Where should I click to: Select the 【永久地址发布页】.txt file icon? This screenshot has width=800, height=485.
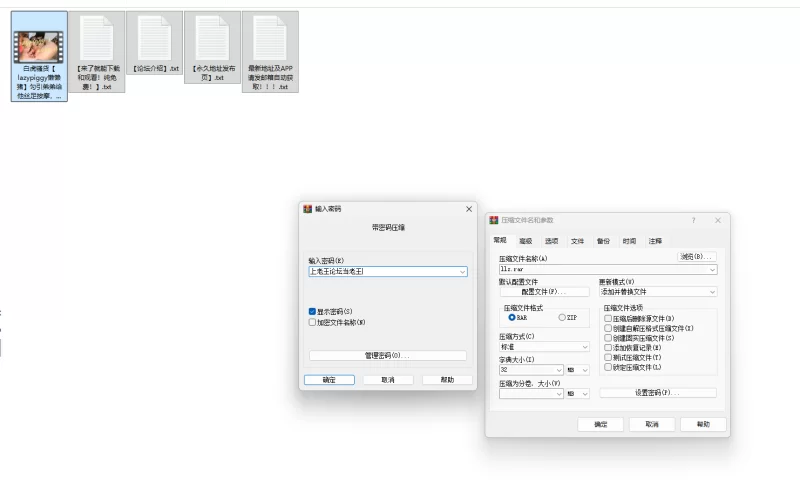tap(212, 38)
